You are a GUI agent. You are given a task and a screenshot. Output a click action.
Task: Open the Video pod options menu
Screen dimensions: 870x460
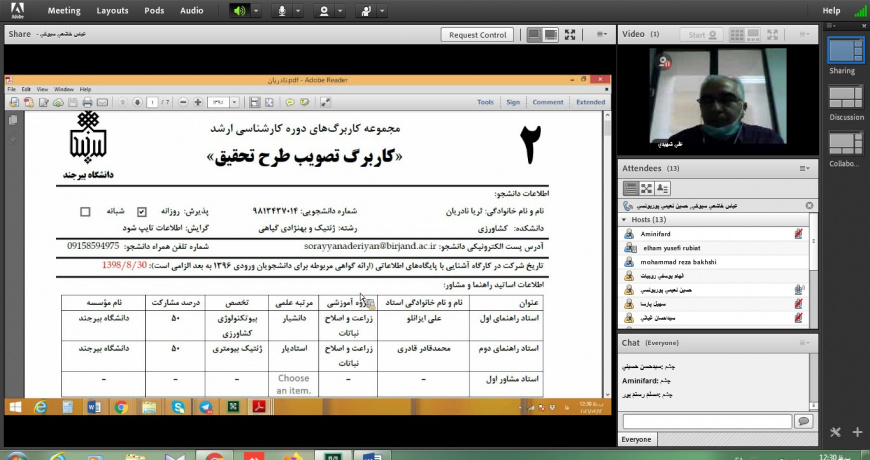(804, 34)
